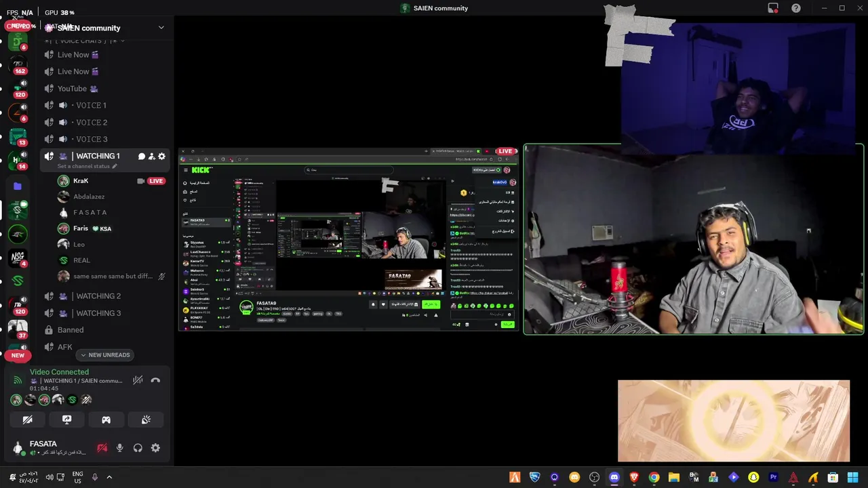Select user Leo in voice list
Screen dimensions: 868x488
111,244
